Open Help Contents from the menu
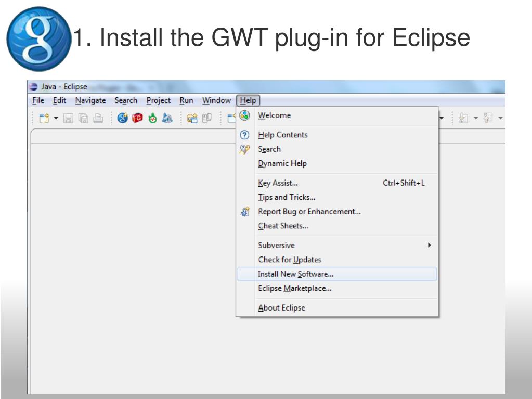Viewport: 532px width, 399px height. click(282, 135)
